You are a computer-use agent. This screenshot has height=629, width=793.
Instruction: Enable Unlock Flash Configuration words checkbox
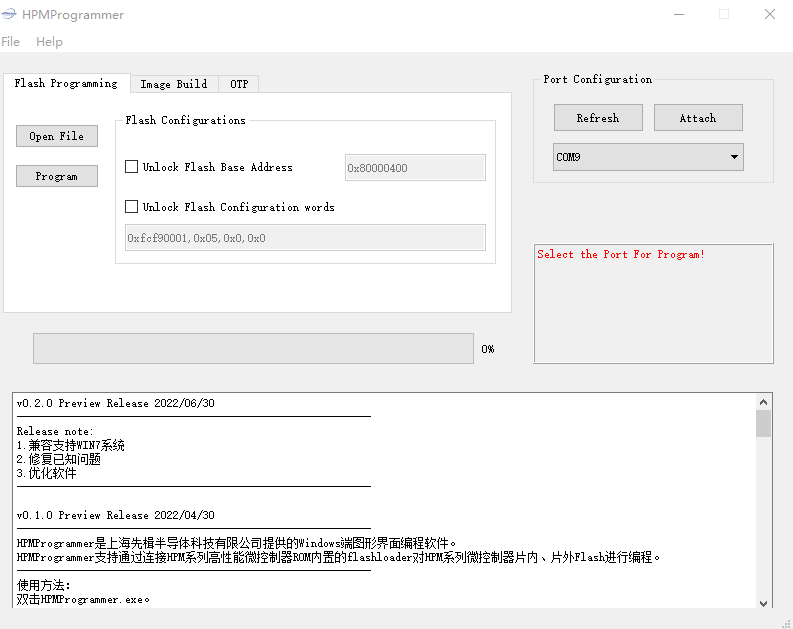(131, 206)
